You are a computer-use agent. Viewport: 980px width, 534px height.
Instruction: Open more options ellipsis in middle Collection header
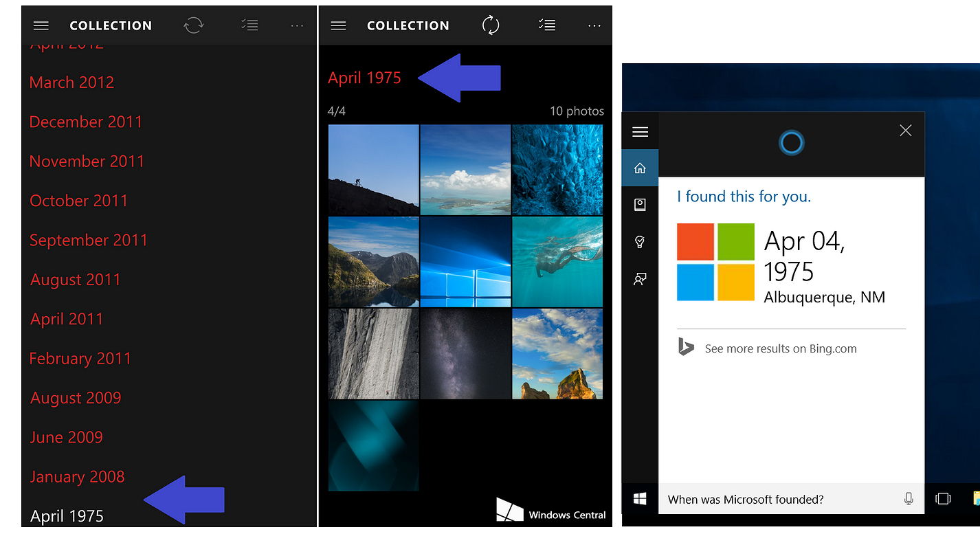click(594, 25)
